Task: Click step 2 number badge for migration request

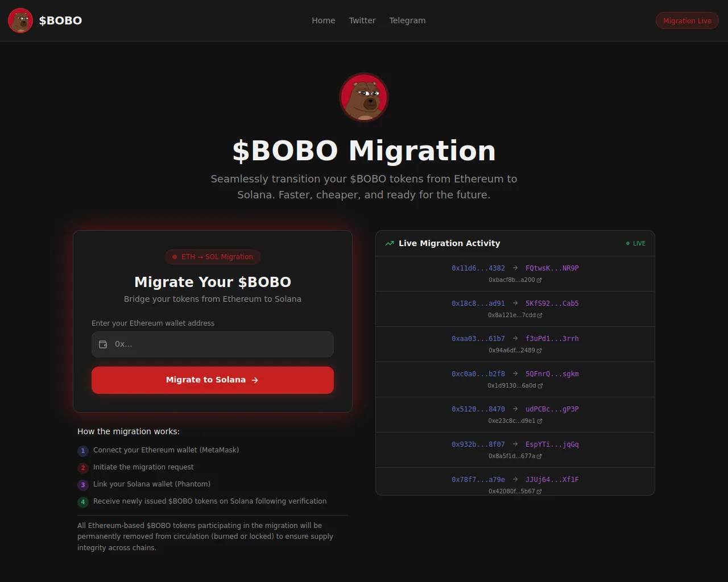Action: (x=83, y=468)
